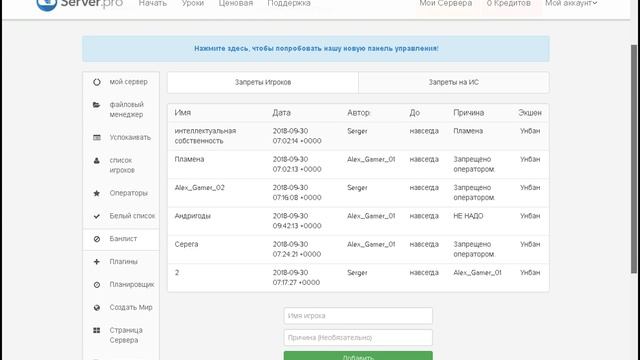Open the file manager folder icon
The width and height of the screenshot is (640, 360).
(97, 105)
